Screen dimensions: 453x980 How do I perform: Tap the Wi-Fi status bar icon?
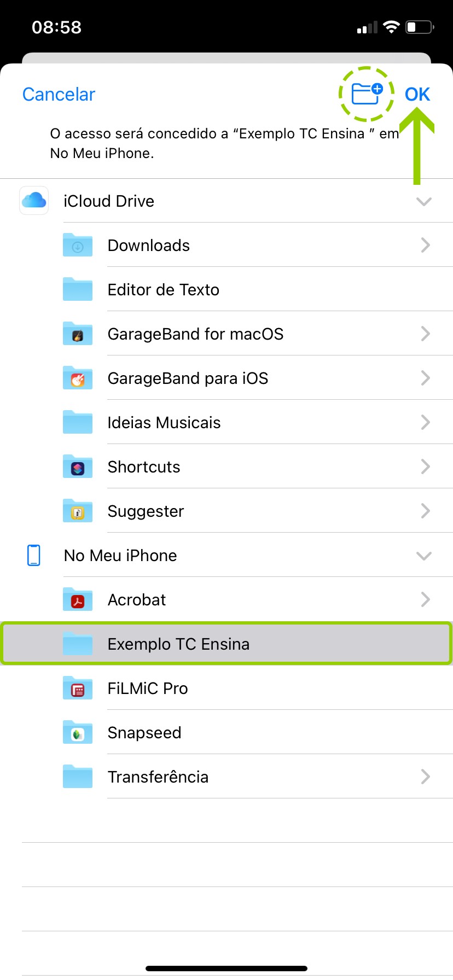point(391,27)
